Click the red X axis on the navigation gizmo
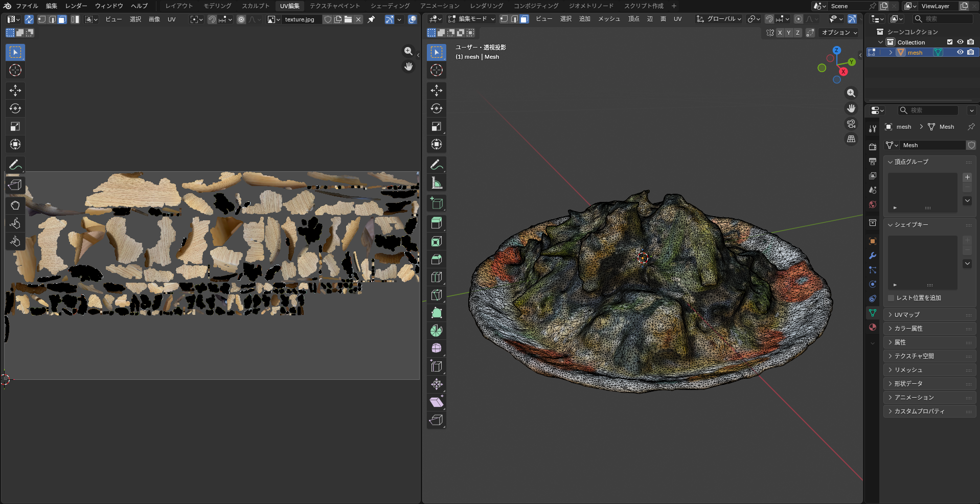The width and height of the screenshot is (980, 504). (x=843, y=72)
